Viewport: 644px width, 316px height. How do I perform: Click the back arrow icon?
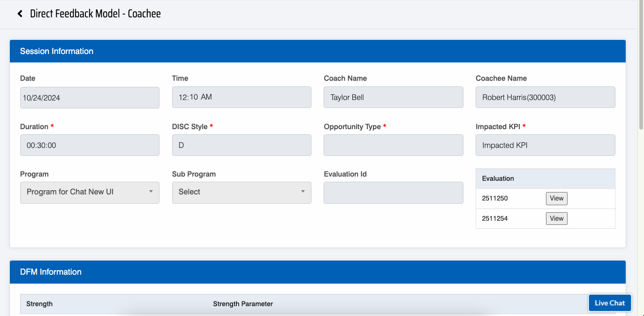click(20, 14)
